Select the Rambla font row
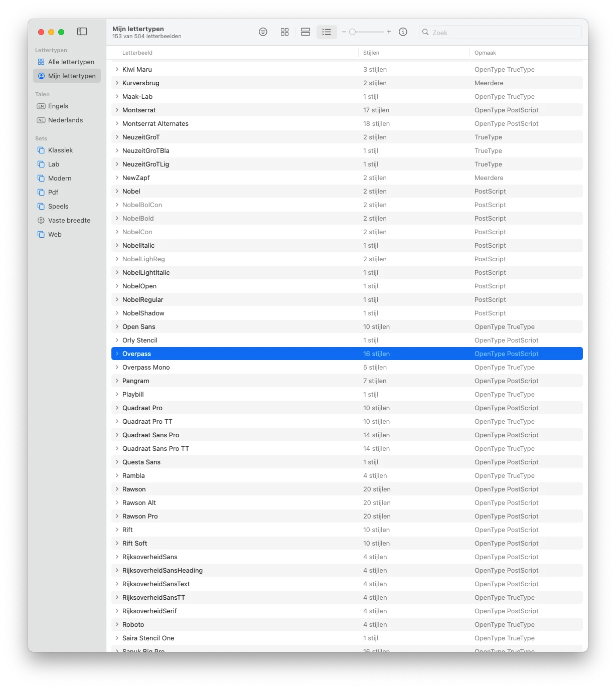Viewport: 616px width, 689px height. 347,475
